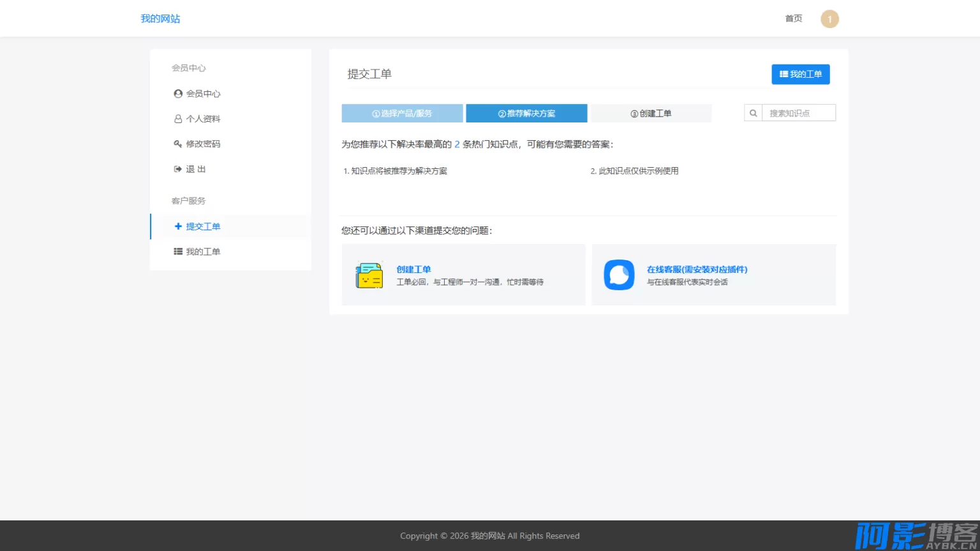Click the magnifier search icon
This screenshot has width=980, height=551.
[753, 114]
